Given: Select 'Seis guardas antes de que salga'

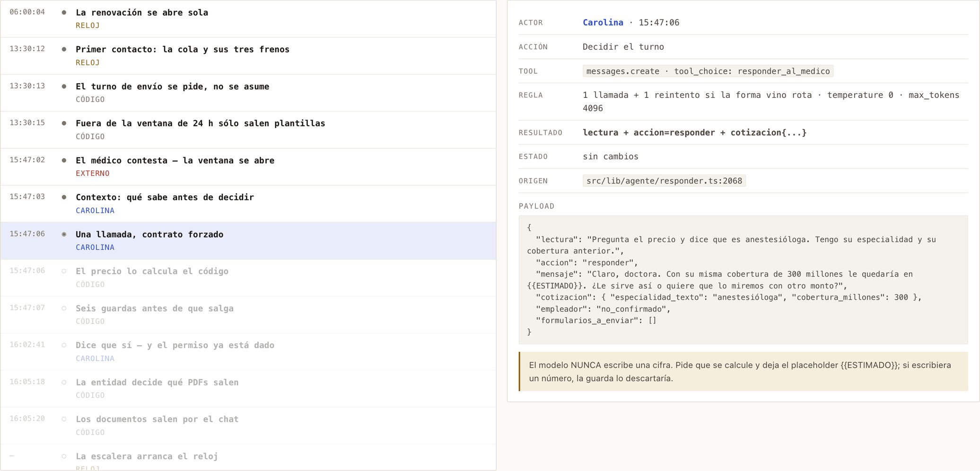Looking at the screenshot, I should [248, 314].
